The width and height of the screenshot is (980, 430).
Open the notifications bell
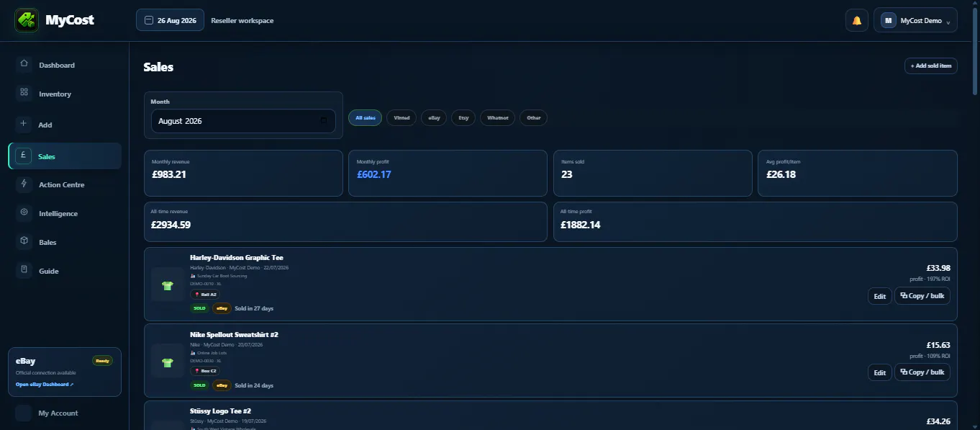tap(856, 20)
